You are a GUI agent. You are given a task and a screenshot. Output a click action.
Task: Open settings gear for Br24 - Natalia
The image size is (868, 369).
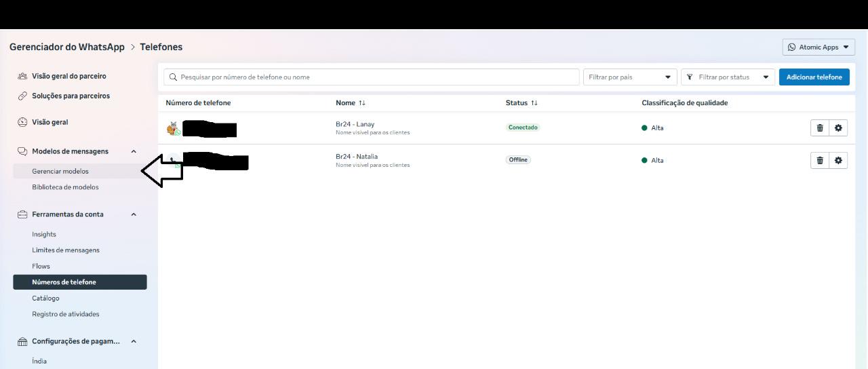pyautogui.click(x=838, y=160)
